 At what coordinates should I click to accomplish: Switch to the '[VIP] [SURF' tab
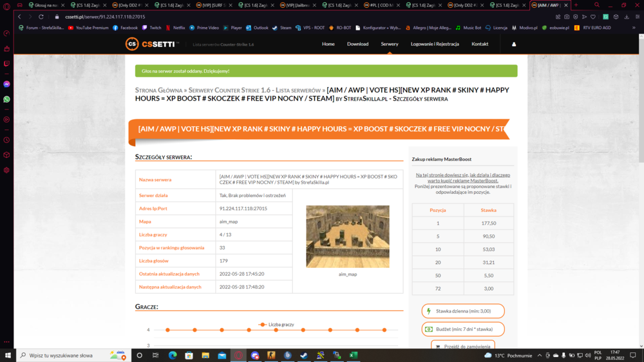[x=214, y=5]
